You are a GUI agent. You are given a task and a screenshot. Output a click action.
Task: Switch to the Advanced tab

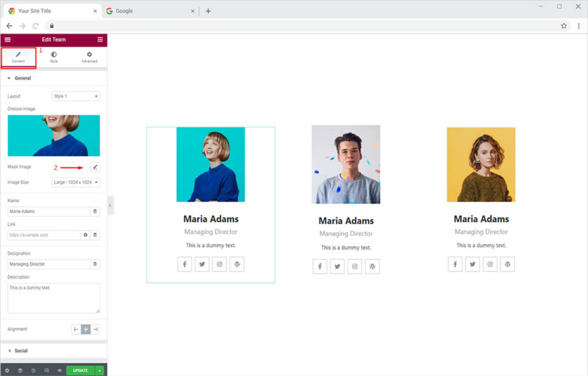tap(89, 57)
